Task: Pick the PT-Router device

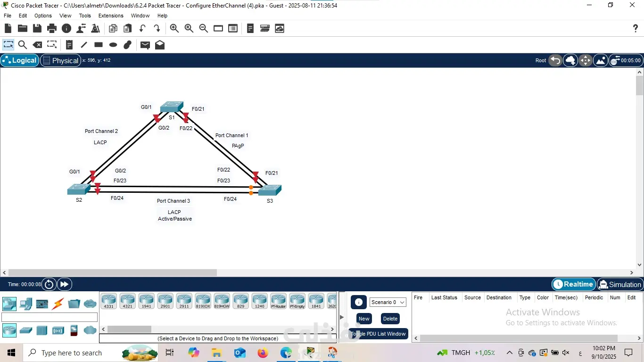Action: [x=279, y=301]
